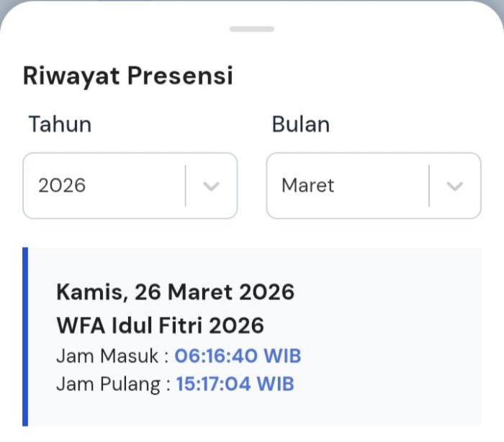This screenshot has width=504, height=442.
Task: Click the "Riwayat Presensi" heading
Action: pyautogui.click(x=128, y=76)
